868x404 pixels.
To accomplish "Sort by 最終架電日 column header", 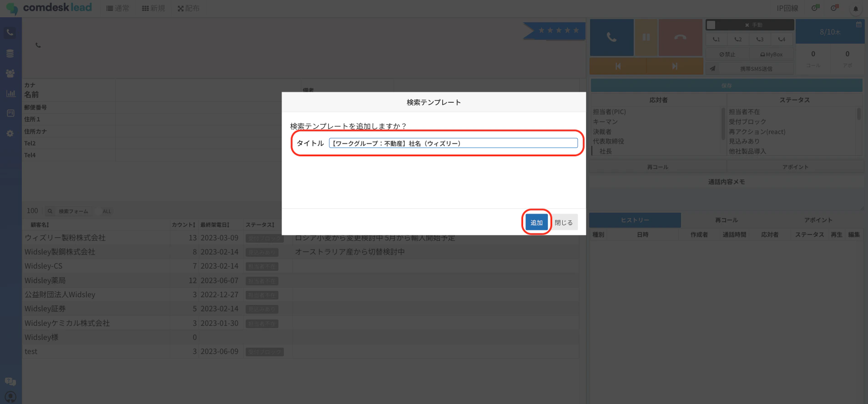I will 215,225.
